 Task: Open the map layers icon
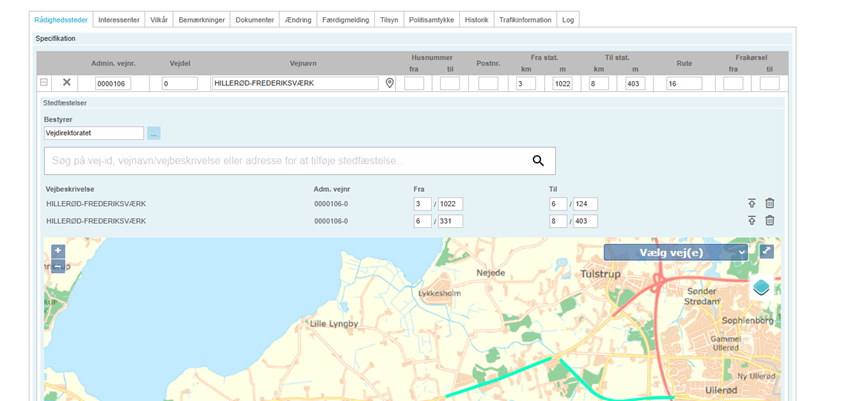(x=761, y=288)
